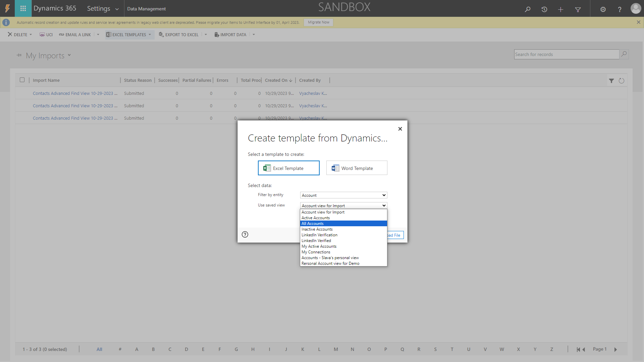The width and height of the screenshot is (644, 362).
Task: Open the Data Management breadcrumb
Action: [x=146, y=9]
